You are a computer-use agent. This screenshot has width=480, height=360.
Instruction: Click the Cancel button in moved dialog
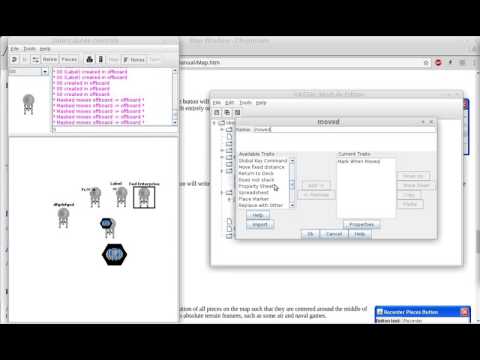334,234
